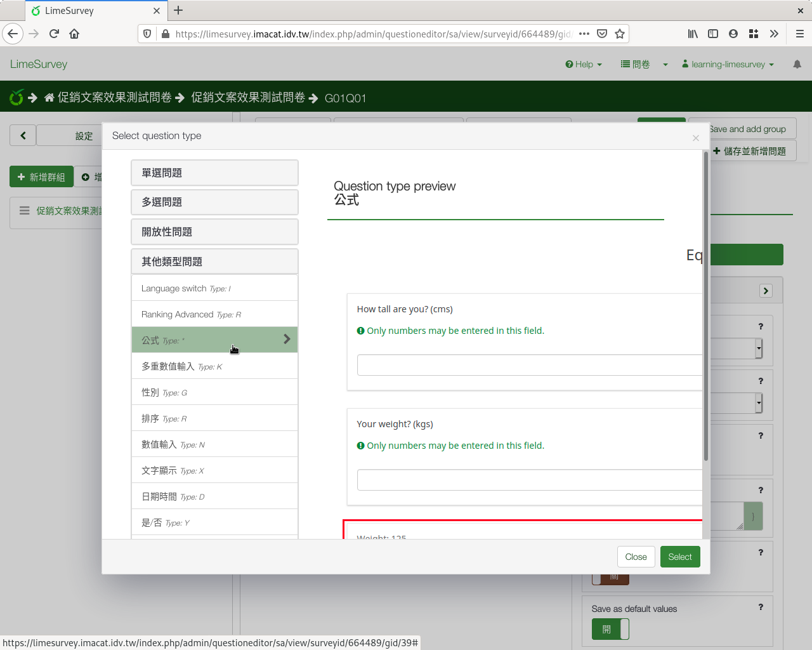The width and height of the screenshot is (812, 650).
Task: Open the notifications bell icon
Action: click(797, 64)
